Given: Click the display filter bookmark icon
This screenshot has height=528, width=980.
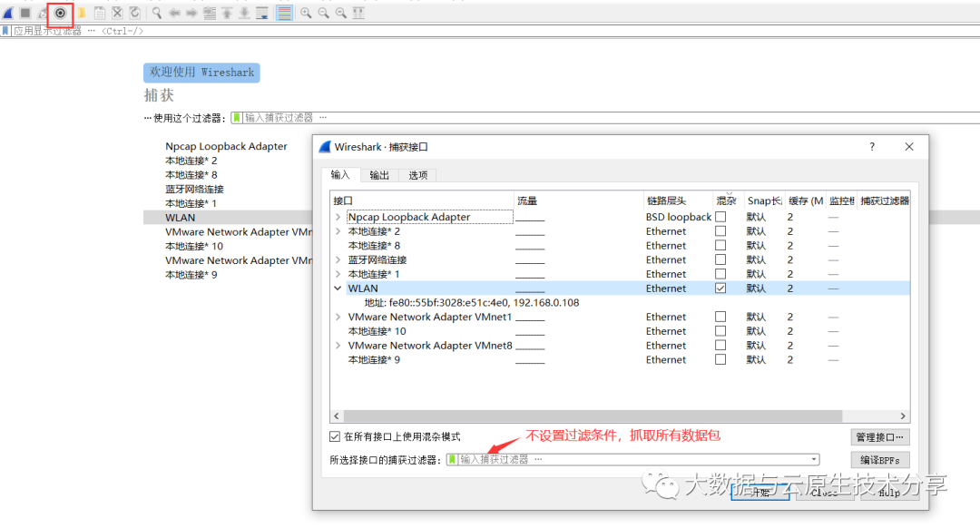Looking at the screenshot, I should coord(5,31).
